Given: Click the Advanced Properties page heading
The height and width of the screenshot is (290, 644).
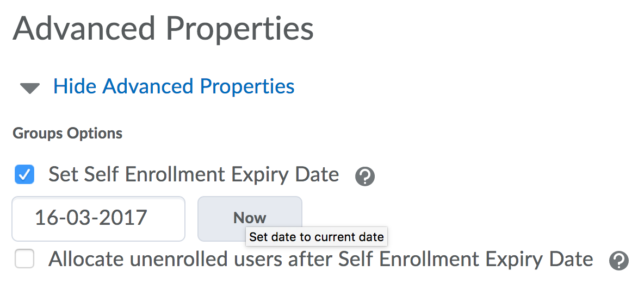Looking at the screenshot, I should click(x=163, y=28).
